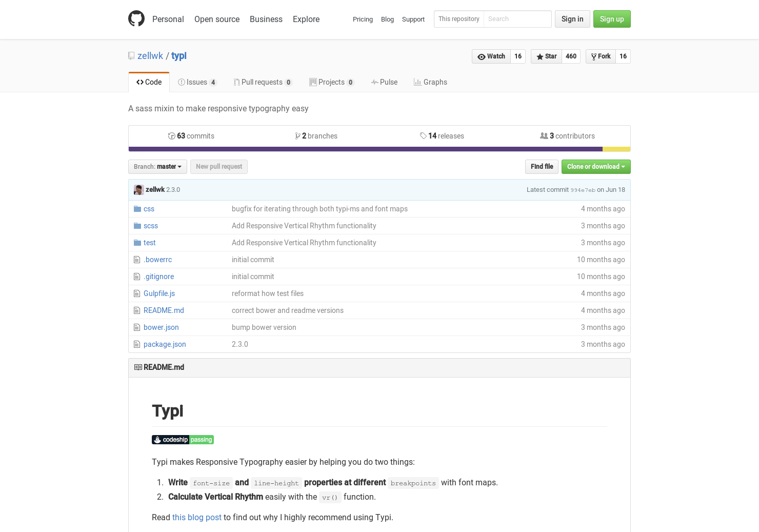This screenshot has height=532, width=759.
Task: View the 63 commits list
Action: click(191, 136)
